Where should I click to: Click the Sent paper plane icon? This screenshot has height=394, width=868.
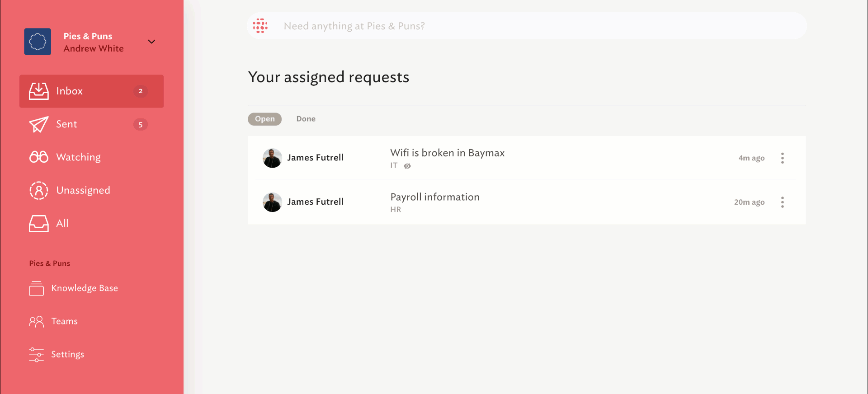tap(39, 124)
